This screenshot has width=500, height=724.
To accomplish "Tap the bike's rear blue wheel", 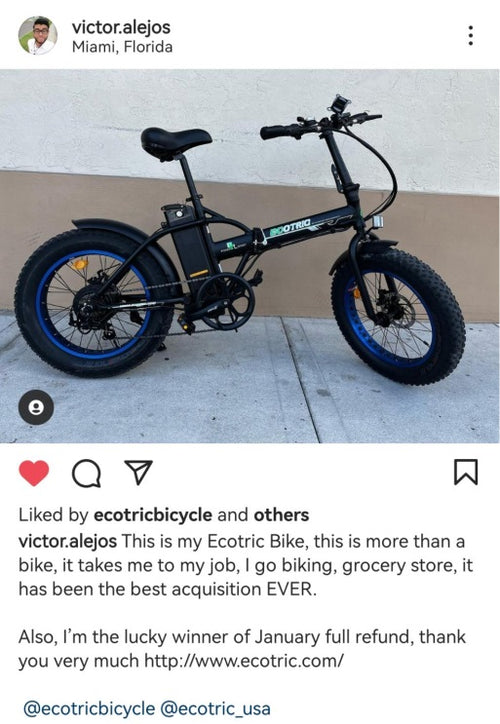I will click(x=92, y=302).
